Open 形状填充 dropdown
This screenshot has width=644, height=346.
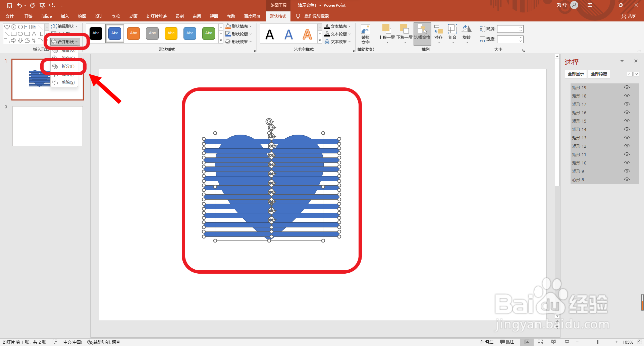click(238, 26)
